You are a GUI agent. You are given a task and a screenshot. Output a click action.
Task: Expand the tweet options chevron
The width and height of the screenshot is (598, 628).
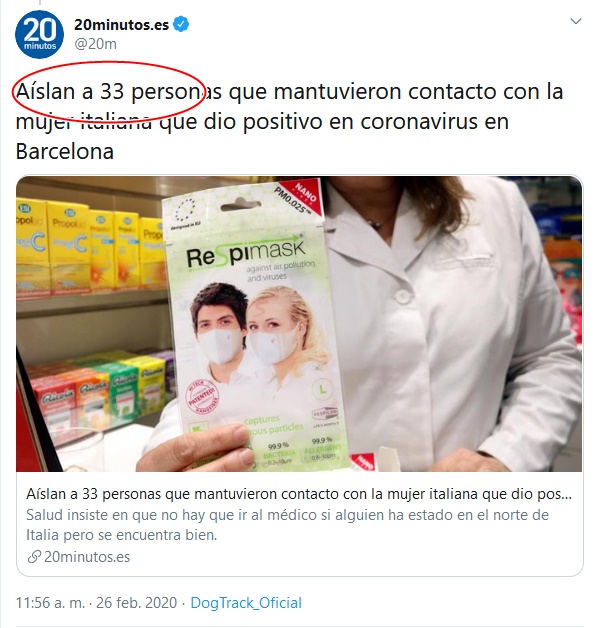coord(576,21)
